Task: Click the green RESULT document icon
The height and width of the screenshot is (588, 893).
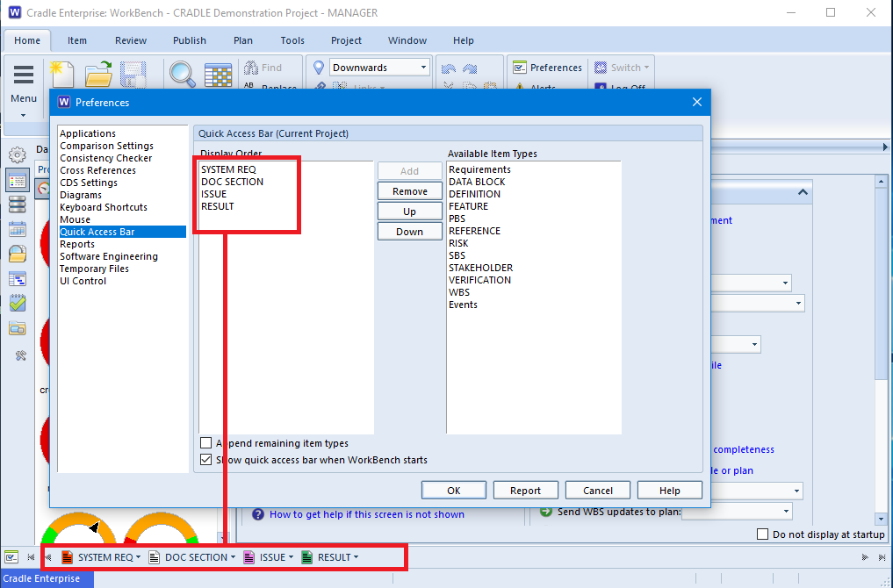Action: click(x=307, y=557)
